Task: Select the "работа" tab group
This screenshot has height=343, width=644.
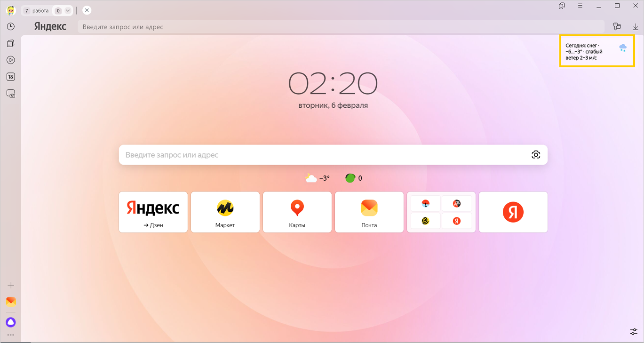Action: tap(40, 10)
